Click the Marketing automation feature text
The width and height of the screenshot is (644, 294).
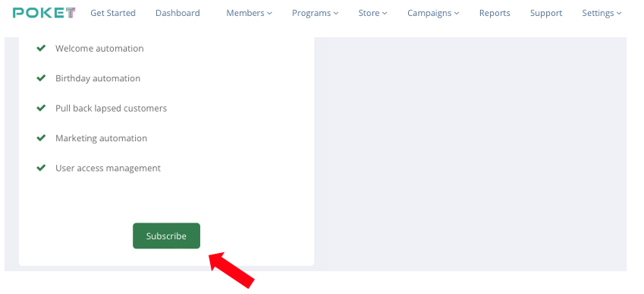click(x=101, y=138)
